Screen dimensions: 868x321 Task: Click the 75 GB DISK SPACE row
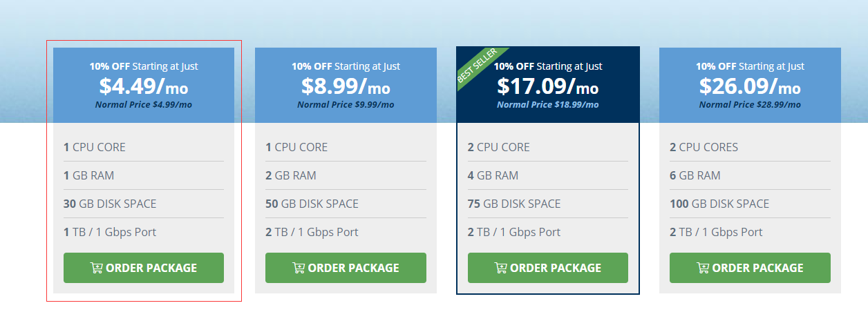tap(548, 204)
